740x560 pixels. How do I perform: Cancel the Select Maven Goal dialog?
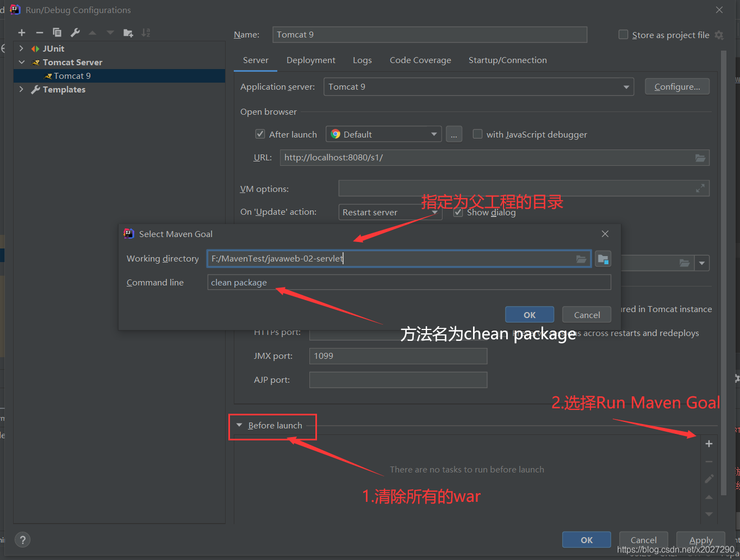click(587, 315)
